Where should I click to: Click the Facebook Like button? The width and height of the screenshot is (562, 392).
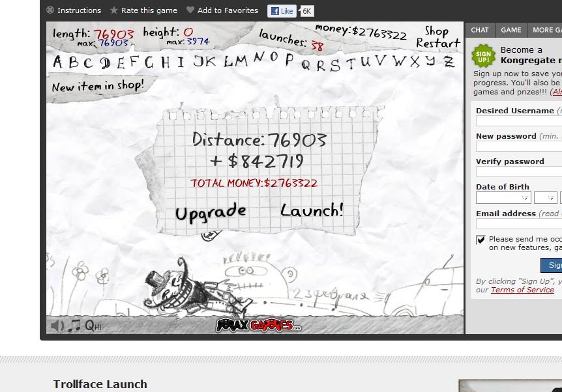pos(282,11)
